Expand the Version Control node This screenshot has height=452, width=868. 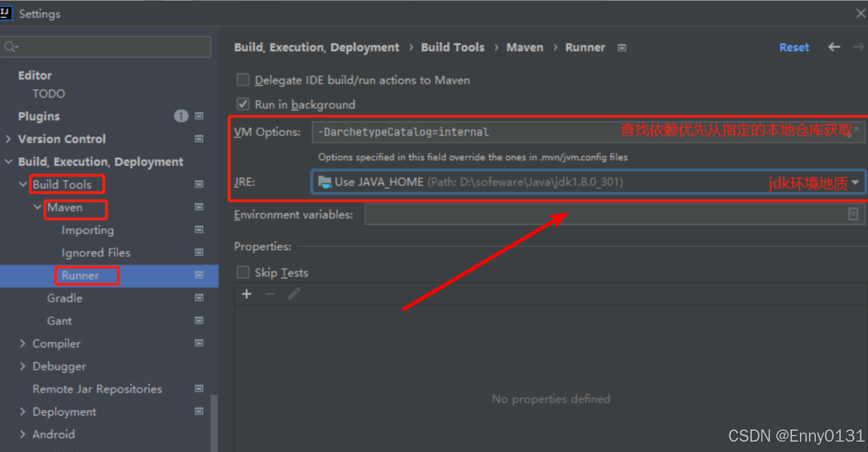8,139
